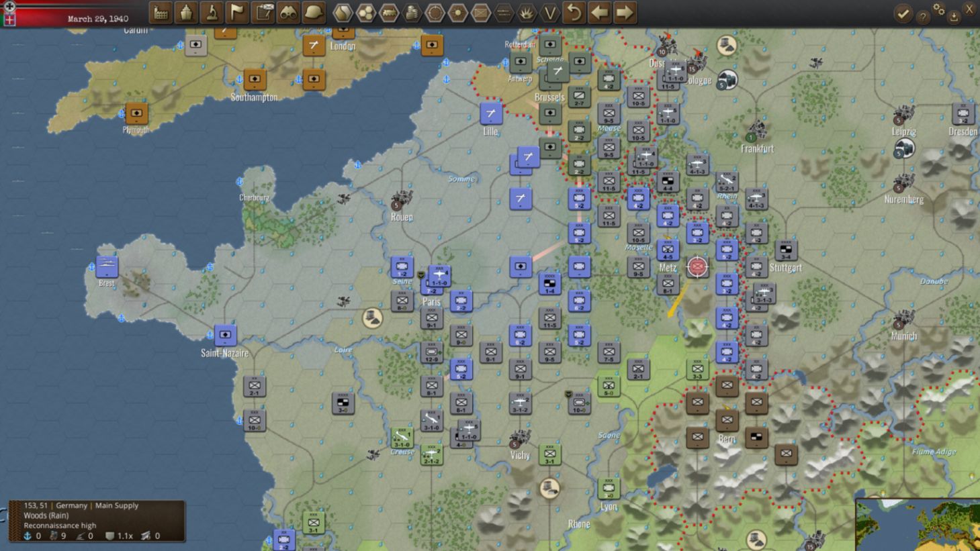Click the ship icon in the toolbar

tap(186, 13)
